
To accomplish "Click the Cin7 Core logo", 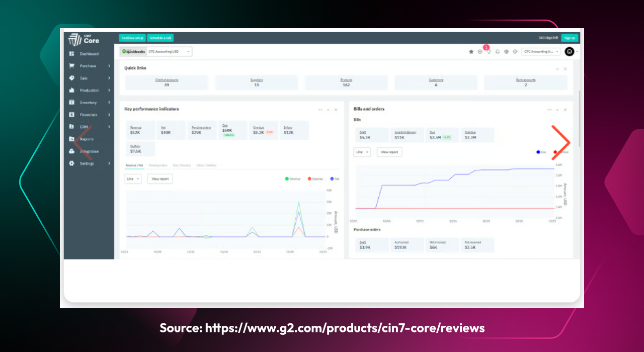I will click(x=84, y=39).
